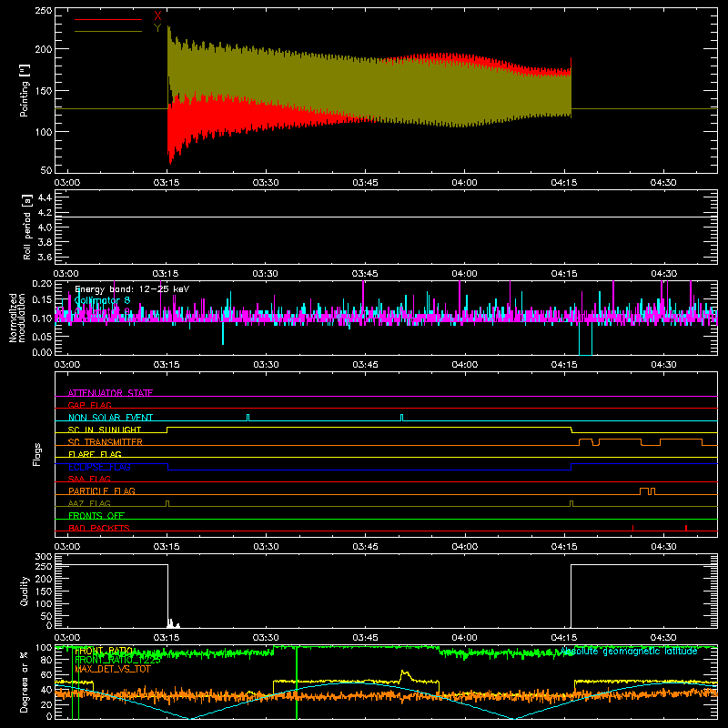
Task: Click the Quality axis title
Action: [25, 591]
